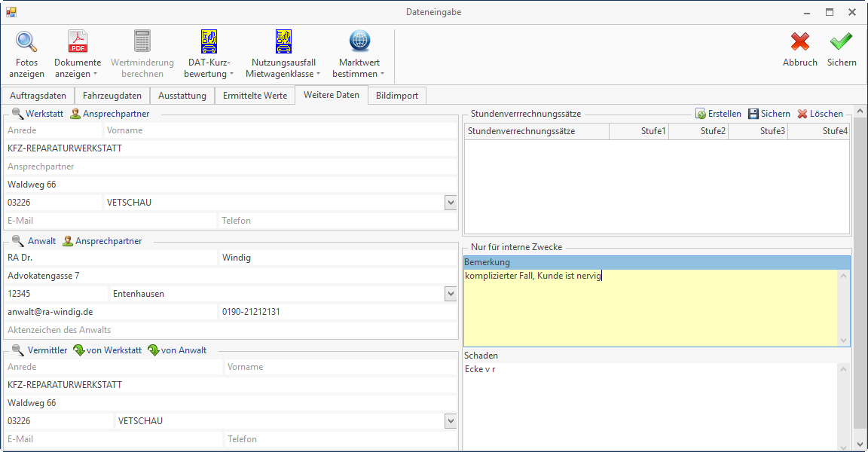The height and width of the screenshot is (452, 868).
Task: Save with the green check Sichern button
Action: pos(842,49)
